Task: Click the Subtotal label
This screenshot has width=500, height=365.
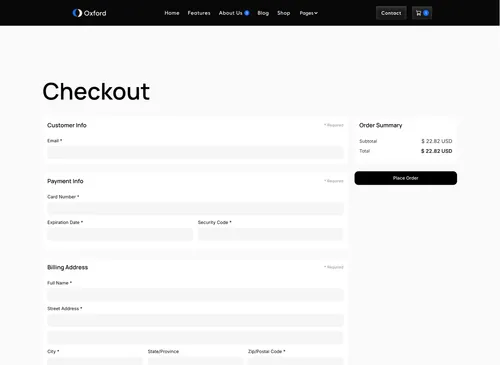Action: [x=368, y=141]
